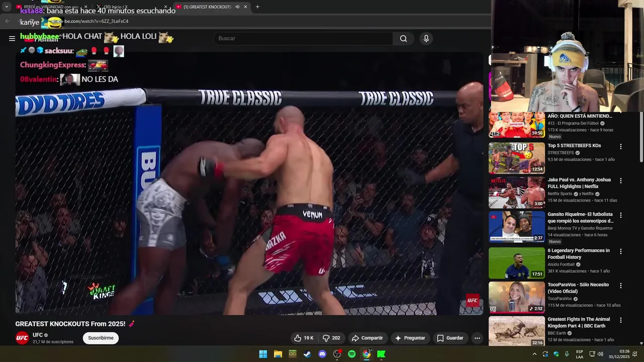Click title '6 Legendary Performances in Football History'
Screen dimensions: 644x362
[x=579, y=254]
